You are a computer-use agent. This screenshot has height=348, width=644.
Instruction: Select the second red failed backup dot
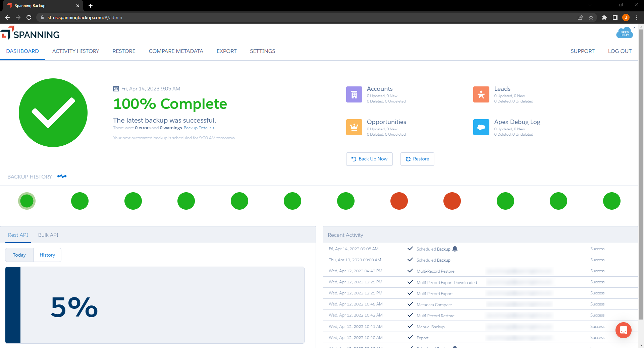pos(452,201)
